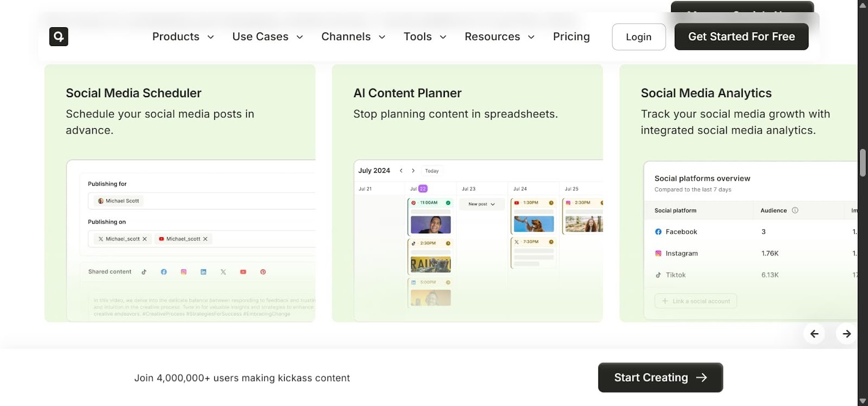This screenshot has width=868, height=406.
Task: Click the Login button
Action: (x=639, y=37)
